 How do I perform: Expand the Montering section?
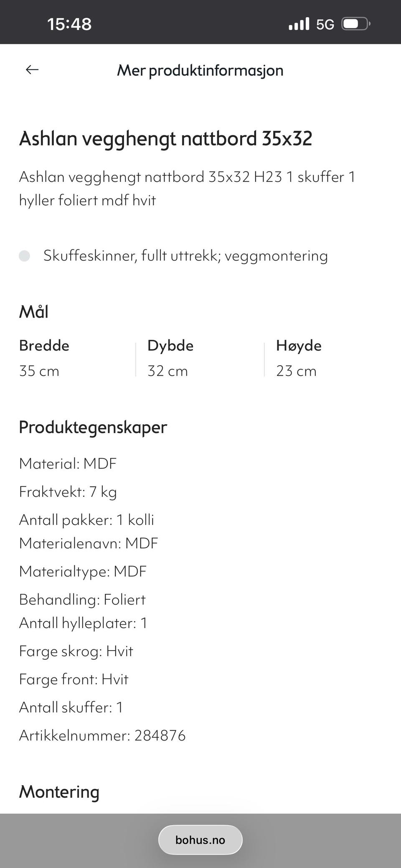[x=59, y=792]
